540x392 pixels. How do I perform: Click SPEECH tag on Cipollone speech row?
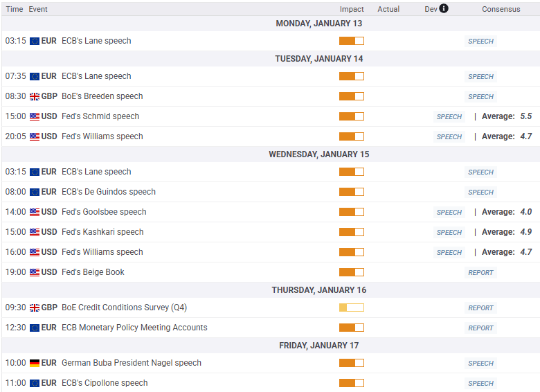click(x=480, y=384)
